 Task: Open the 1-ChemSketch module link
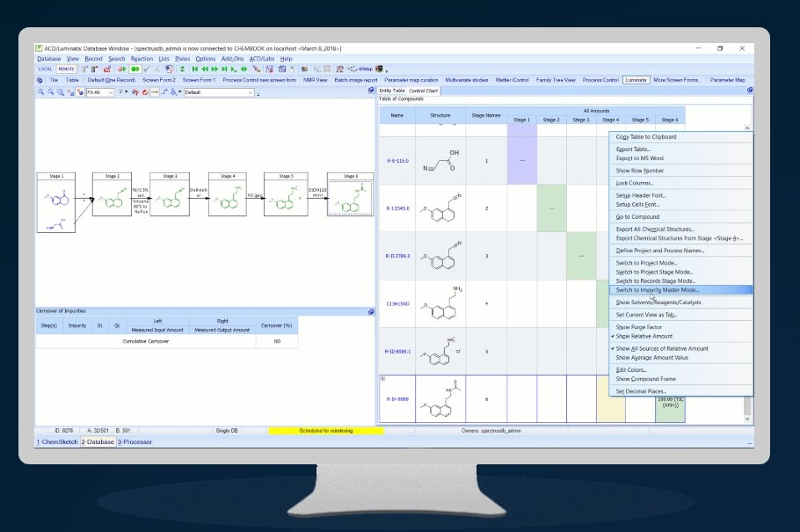pyautogui.click(x=55, y=441)
